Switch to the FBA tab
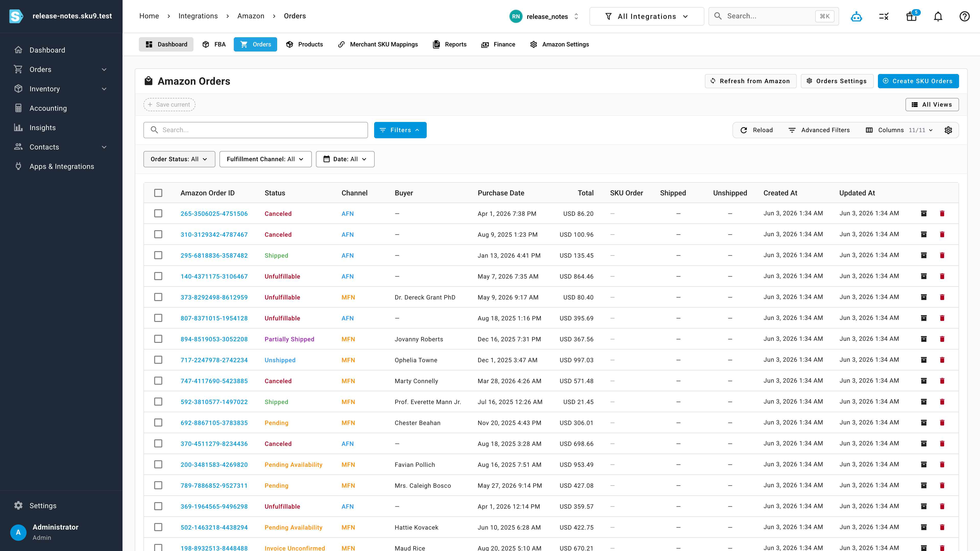Screen dimensions: 980x551 click(x=214, y=44)
